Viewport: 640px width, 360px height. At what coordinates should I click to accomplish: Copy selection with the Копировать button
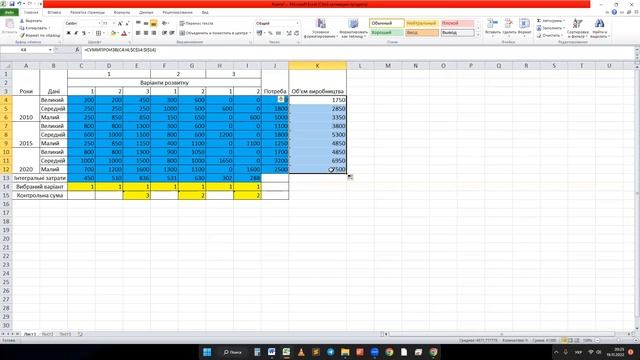pyautogui.click(x=34, y=28)
